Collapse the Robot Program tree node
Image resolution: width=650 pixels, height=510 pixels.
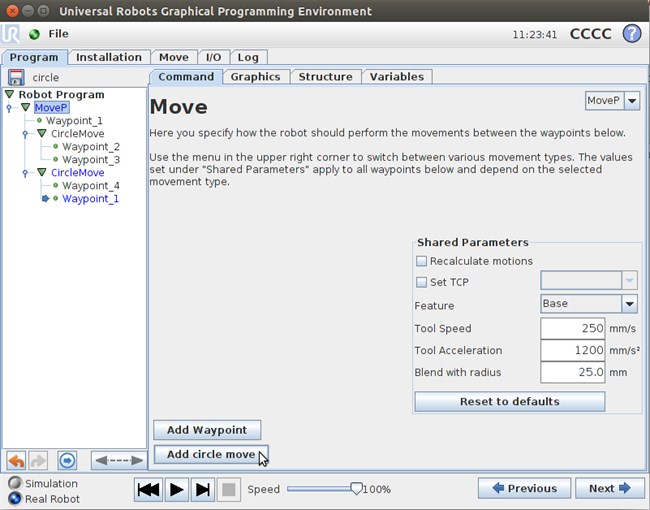click(x=10, y=95)
